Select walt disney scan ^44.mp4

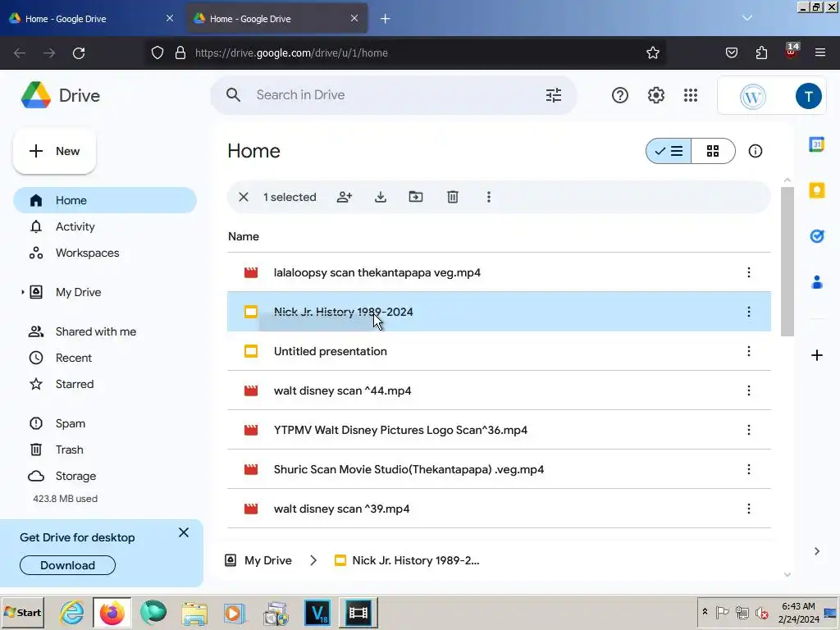[x=499, y=390]
